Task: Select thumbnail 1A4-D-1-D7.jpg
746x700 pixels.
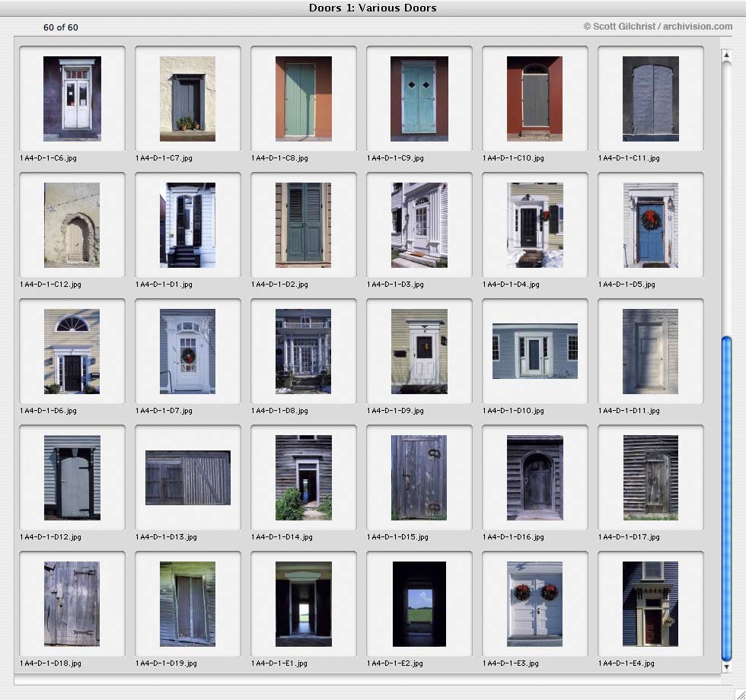Action: coord(187,352)
